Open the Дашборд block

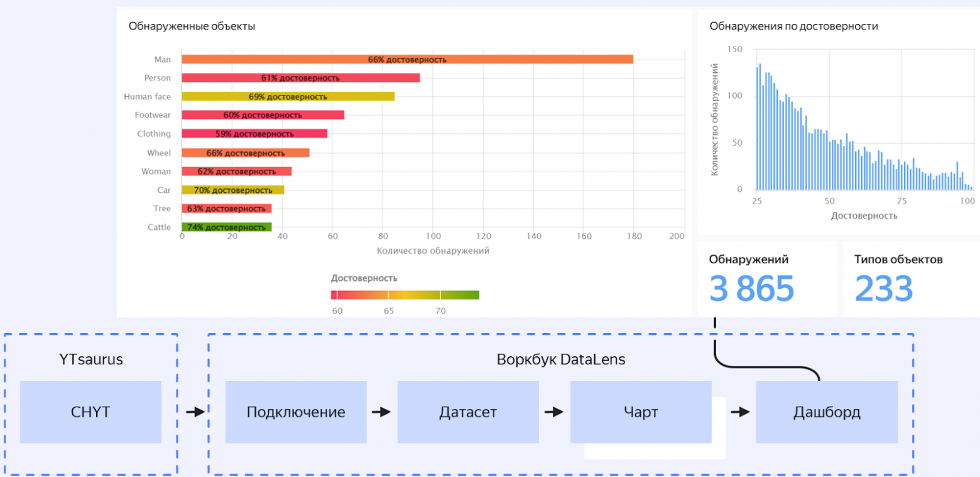pos(826,412)
